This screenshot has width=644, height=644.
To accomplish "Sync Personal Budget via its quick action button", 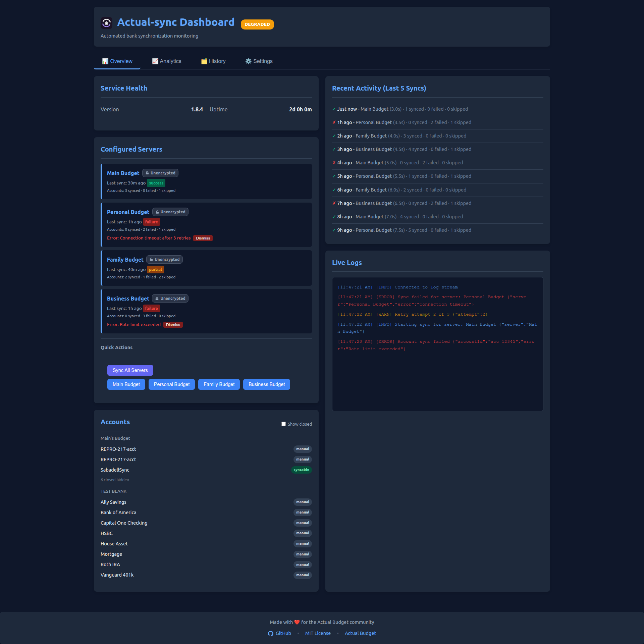I will pyautogui.click(x=172, y=384).
